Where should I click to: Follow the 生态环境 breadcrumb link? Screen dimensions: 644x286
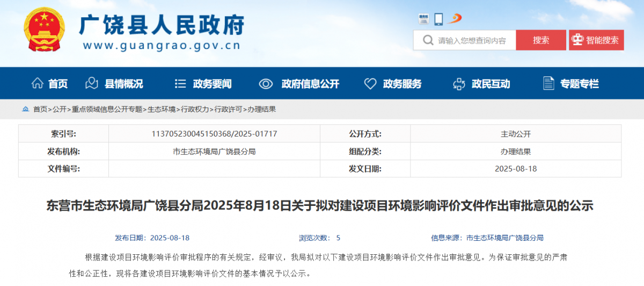click(162, 109)
